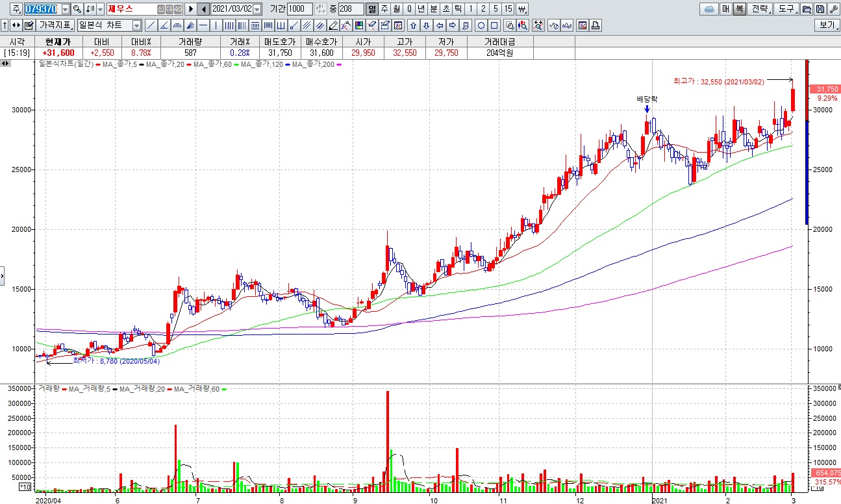Click the '주' market type button

click(x=16, y=9)
